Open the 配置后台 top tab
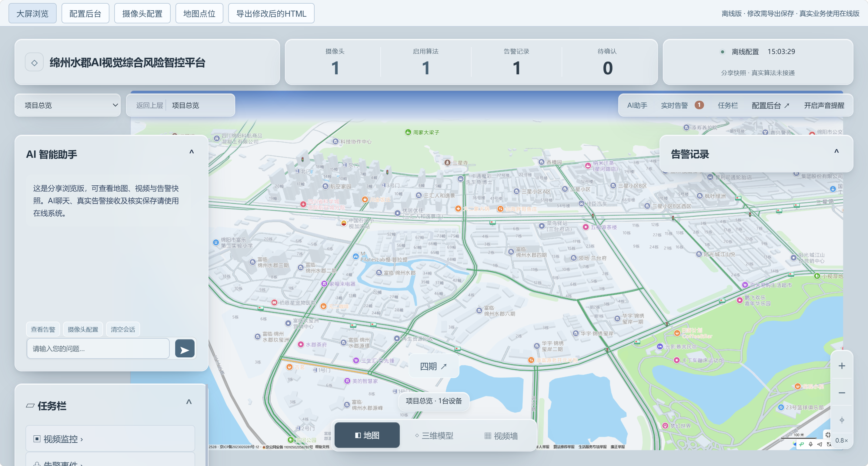Screen dimensions: 868x466 (x=85, y=13)
